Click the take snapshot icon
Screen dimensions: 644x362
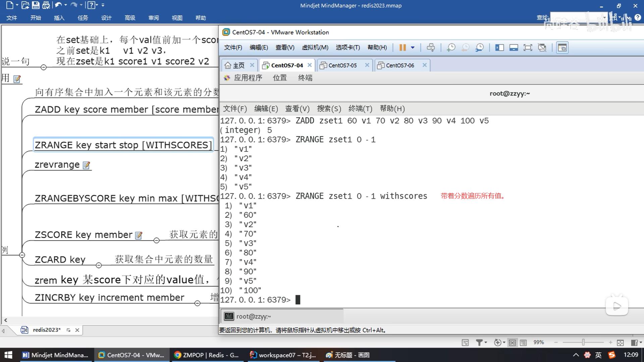[451, 48]
